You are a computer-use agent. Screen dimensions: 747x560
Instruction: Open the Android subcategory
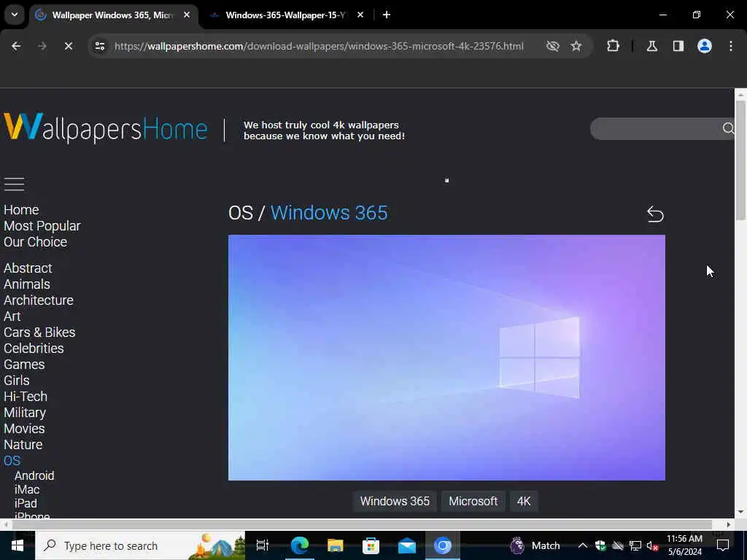(x=34, y=475)
